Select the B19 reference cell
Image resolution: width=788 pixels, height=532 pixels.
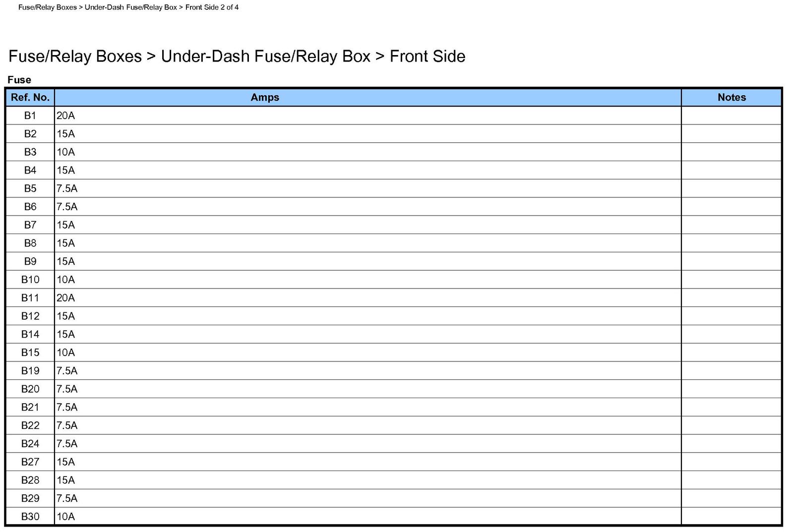tap(30, 371)
